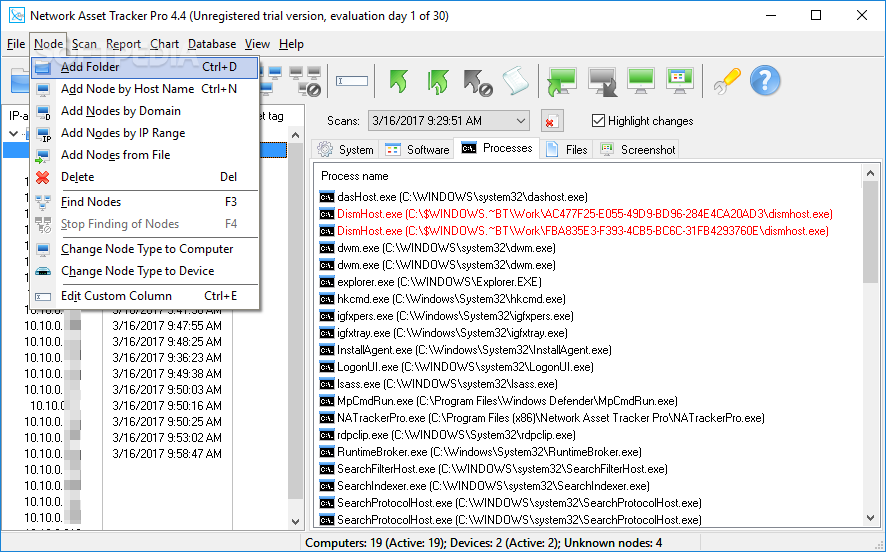Viewport: 886px width, 552px height.
Task: Click the application icon in the title bar
Action: pos(16,15)
